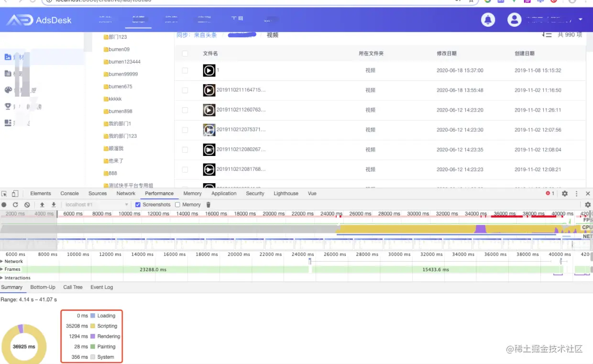Open the DevTools settings gear
This screenshot has height=364, width=593.
point(565,194)
